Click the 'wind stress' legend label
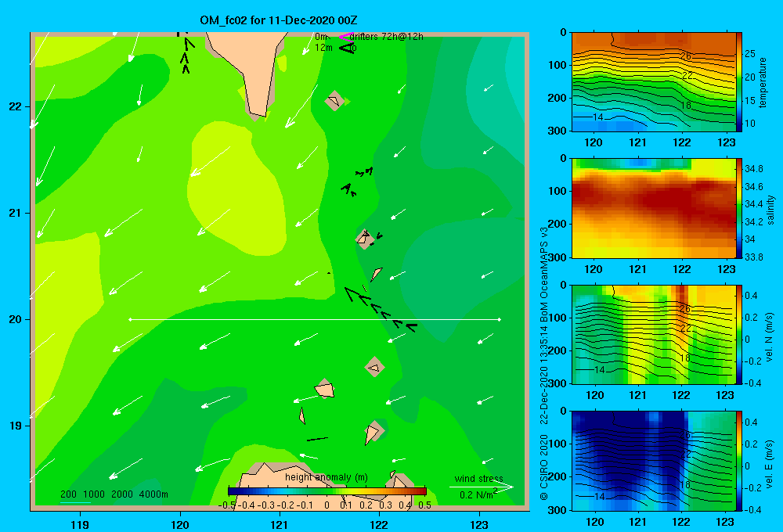Viewport: 783px width, 532px height. 479,479
